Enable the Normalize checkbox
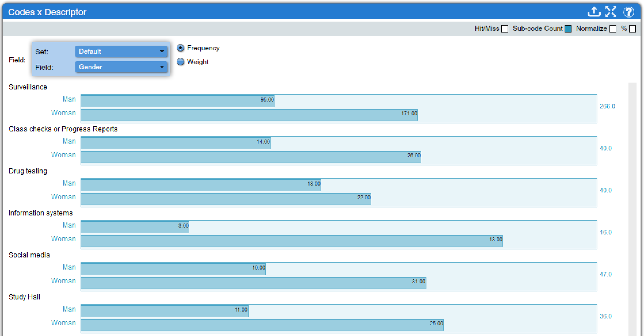Viewport: 644px width, 336px height. (613, 29)
